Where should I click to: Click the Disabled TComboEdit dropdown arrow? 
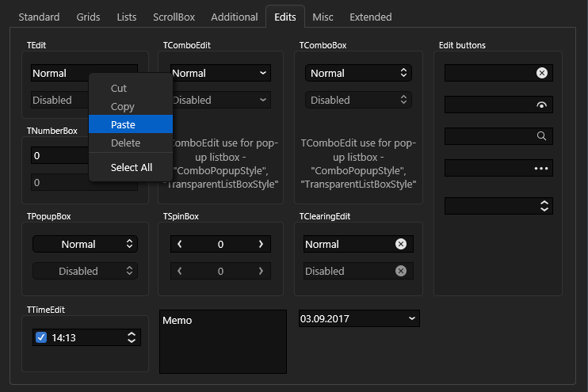pyautogui.click(x=263, y=100)
